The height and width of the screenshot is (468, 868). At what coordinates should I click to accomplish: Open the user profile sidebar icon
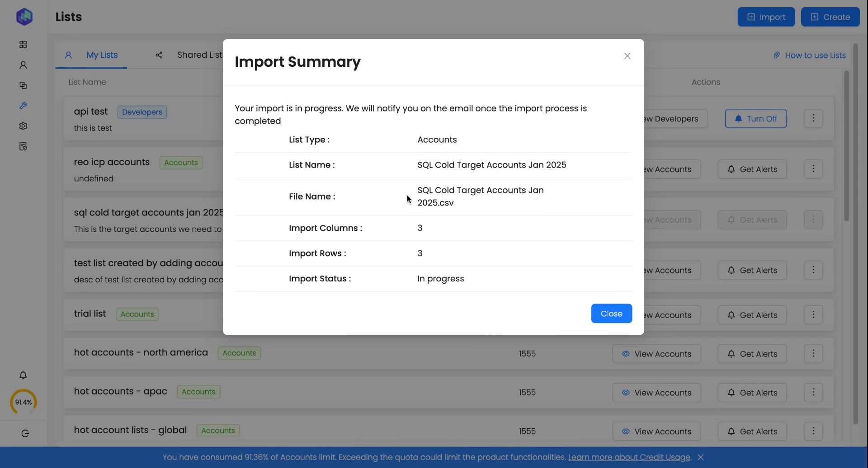[x=23, y=65]
